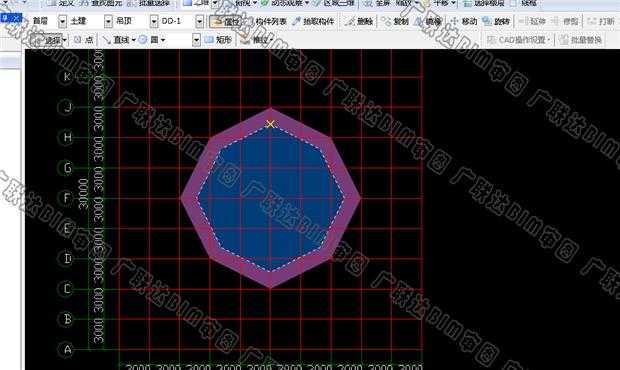The image size is (620, 370).
Task: Click the 删除 delete tool
Action: (x=359, y=21)
